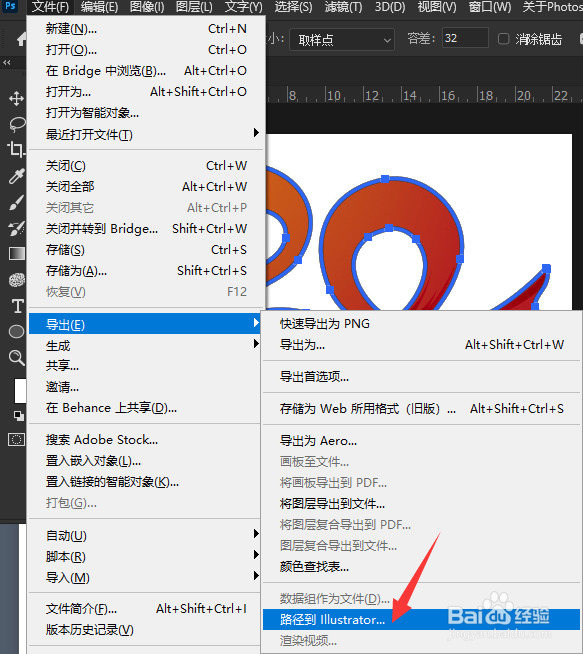This screenshot has height=654, width=583.
Task: Choose 共享 Share menu item
Action: 146,366
